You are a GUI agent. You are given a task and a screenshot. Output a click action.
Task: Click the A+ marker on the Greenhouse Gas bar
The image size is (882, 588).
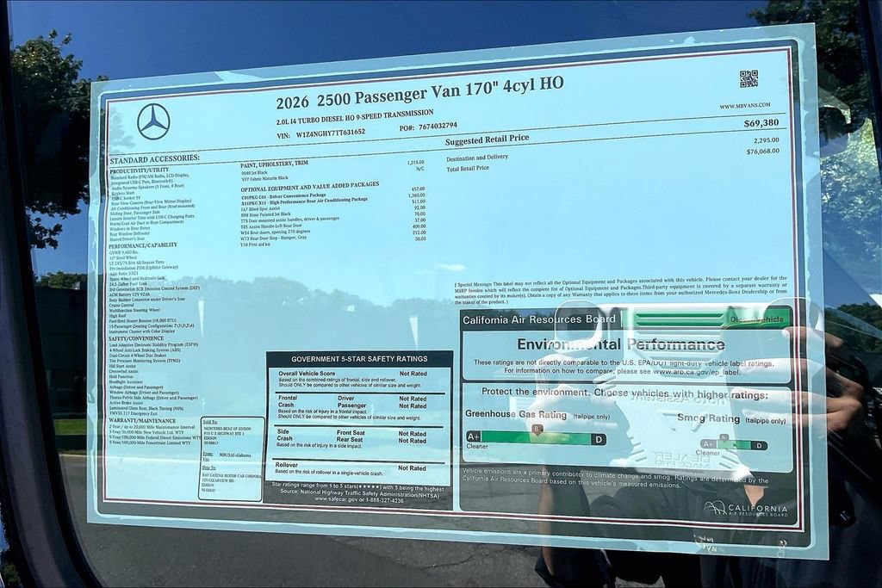[473, 436]
